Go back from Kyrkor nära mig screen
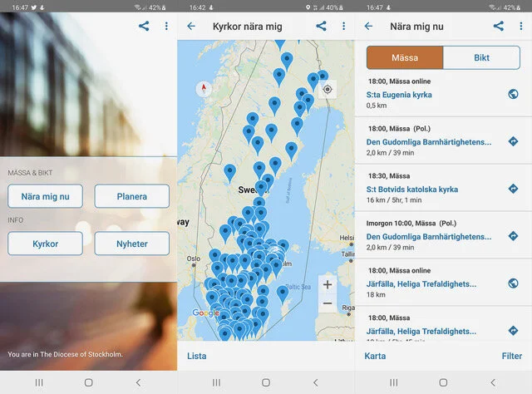532x394 pixels. [191, 26]
